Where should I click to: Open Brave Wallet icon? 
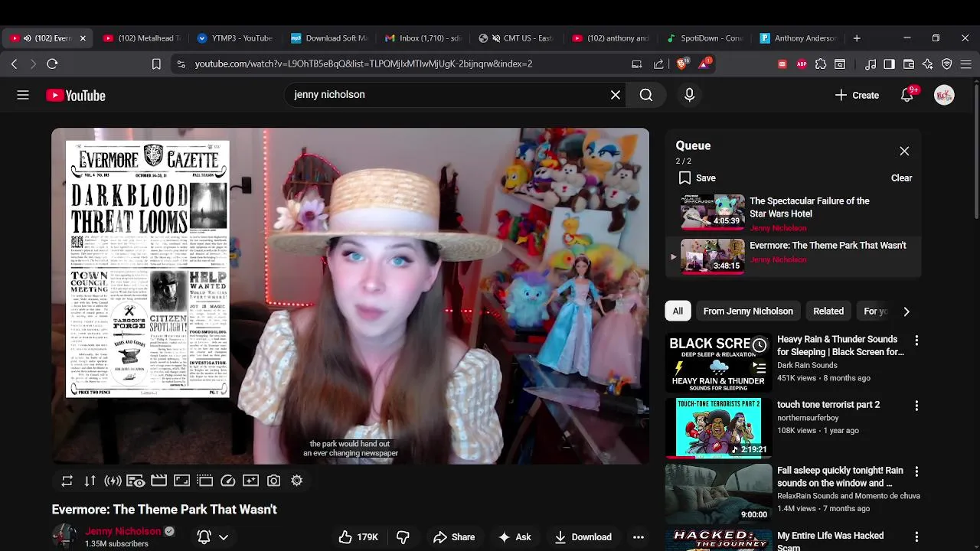(909, 64)
